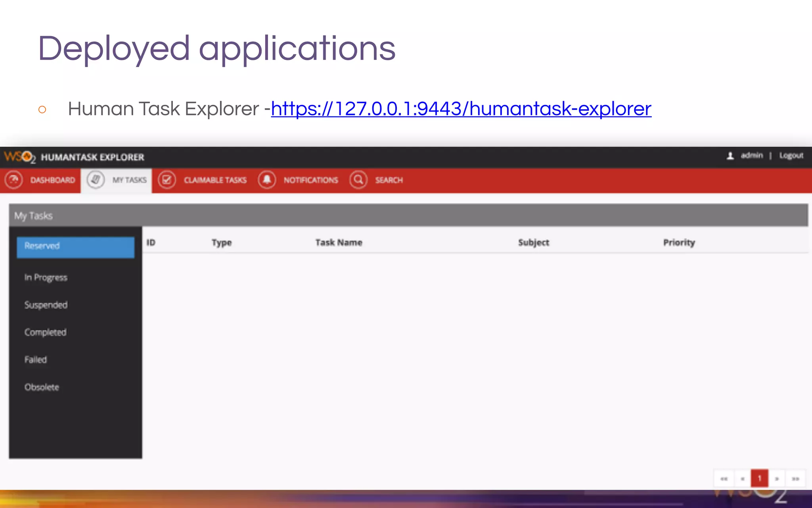
Task: Click the Task Name column header
Action: pos(339,242)
